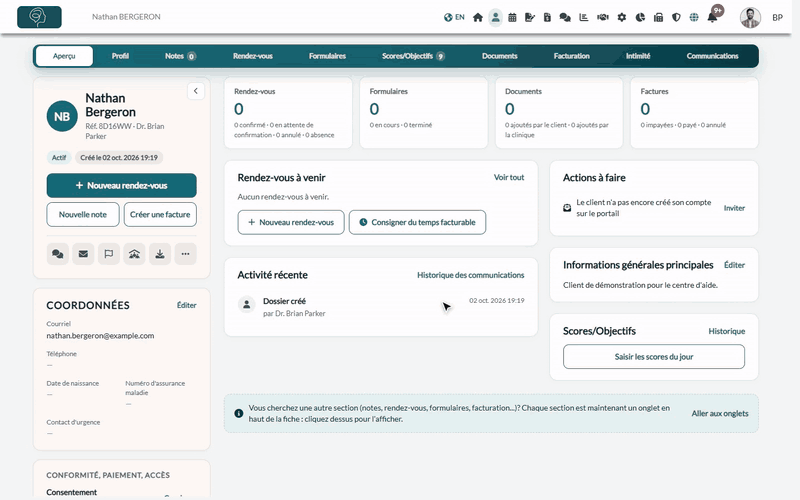This screenshot has height=500, width=800.
Task: Open the Facturation tab
Action: point(571,56)
